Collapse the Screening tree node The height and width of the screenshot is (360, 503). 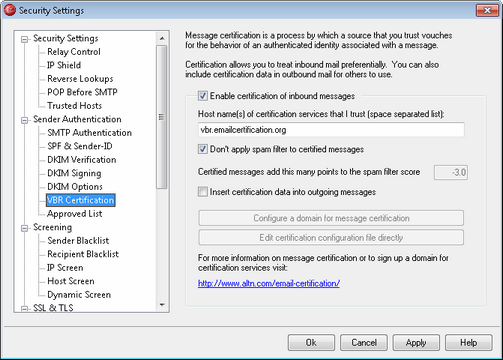click(x=24, y=228)
